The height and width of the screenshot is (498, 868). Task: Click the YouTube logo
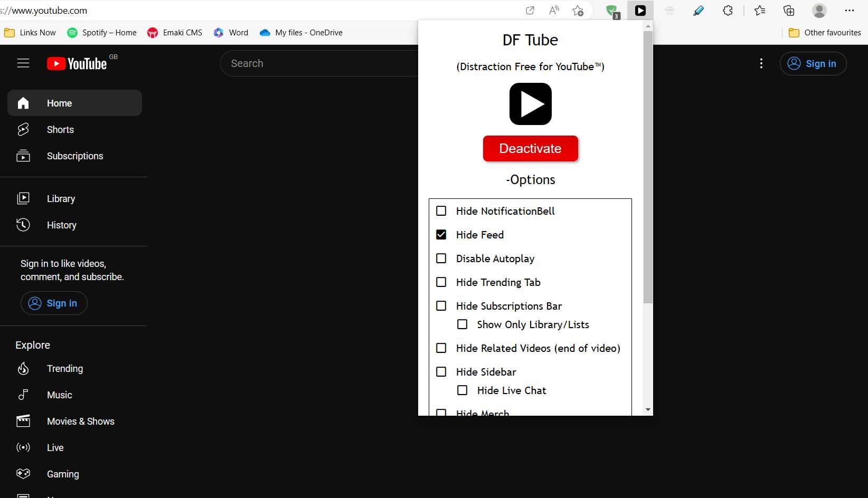pyautogui.click(x=77, y=63)
